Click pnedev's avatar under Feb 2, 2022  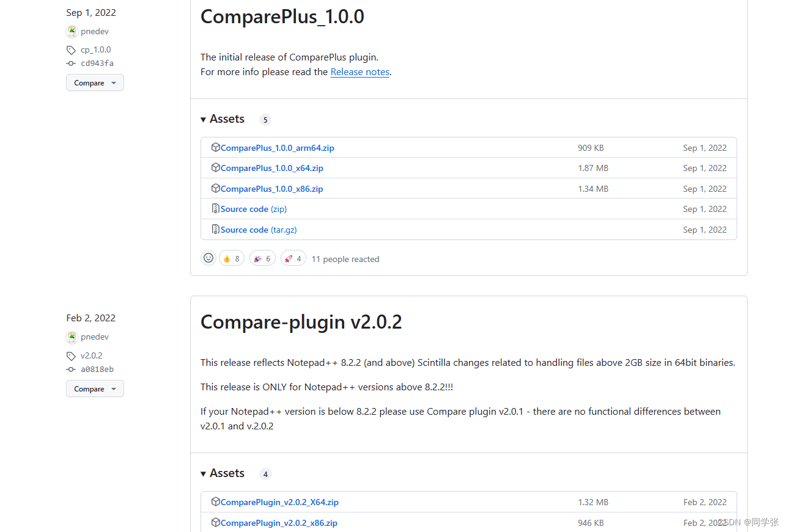[x=72, y=337]
